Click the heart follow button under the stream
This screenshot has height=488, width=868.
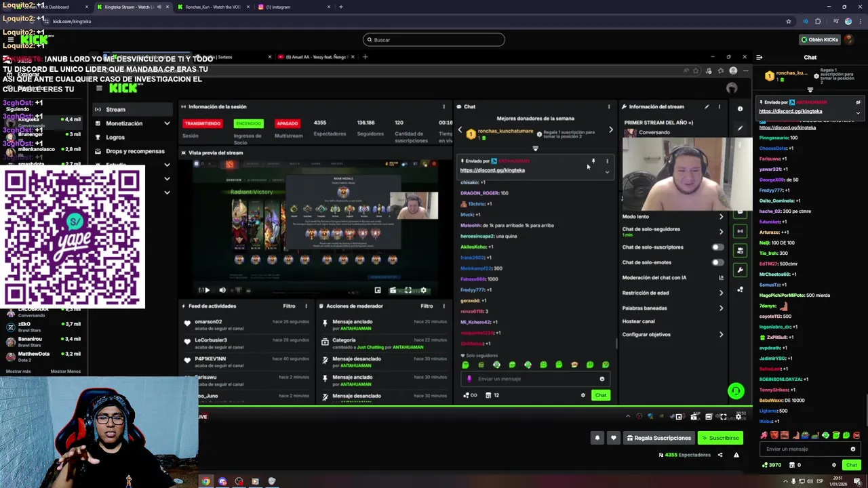coord(614,438)
